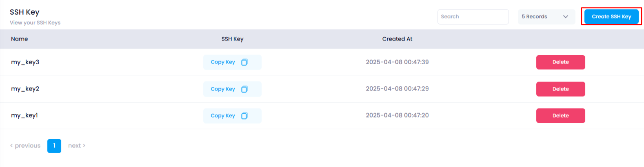Open the 5 Records dropdown
Image resolution: width=644 pixels, height=167 pixels.
[x=546, y=17]
